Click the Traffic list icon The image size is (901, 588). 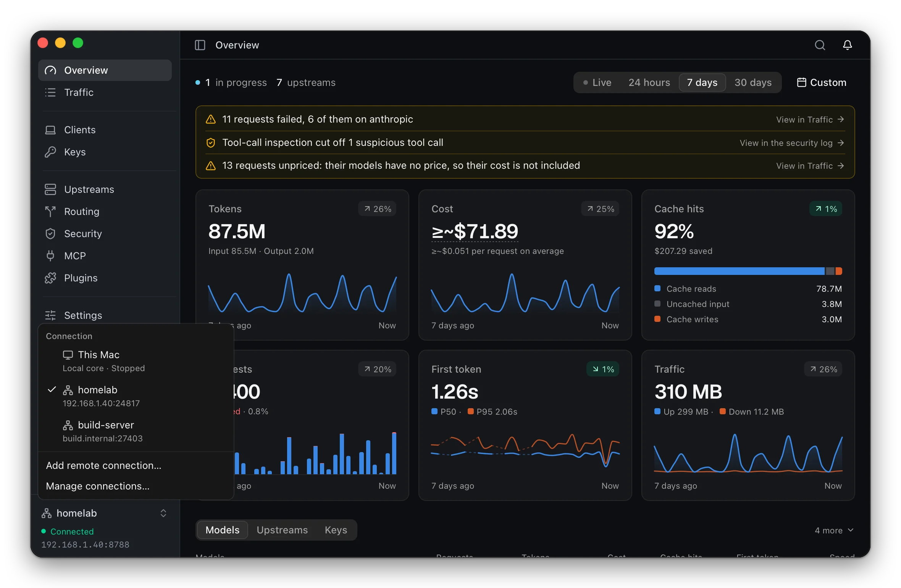coord(50,92)
